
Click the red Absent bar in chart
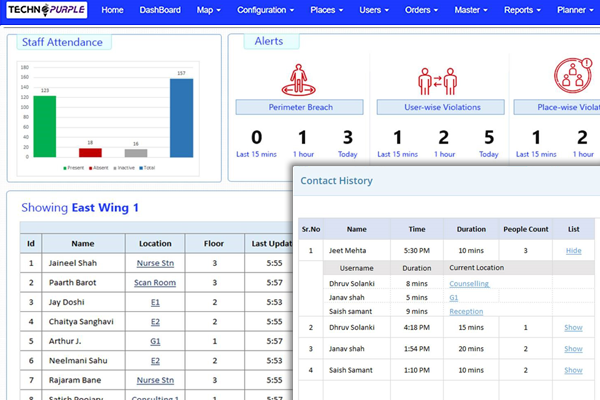[x=90, y=153]
